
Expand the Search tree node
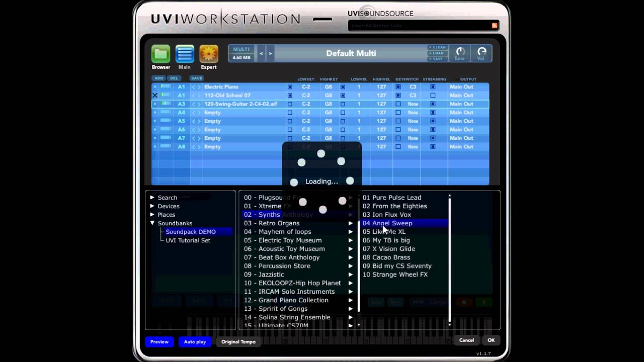[x=152, y=198]
